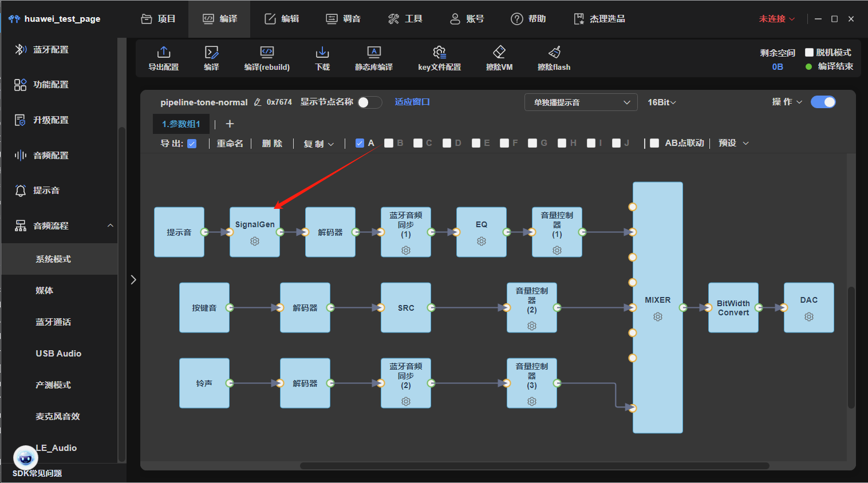Expand the side panel arrow handle
868x483 pixels.
click(x=133, y=280)
